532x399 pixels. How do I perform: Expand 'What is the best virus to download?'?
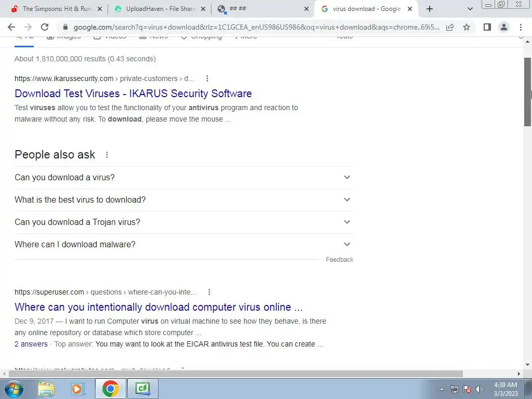tap(184, 200)
